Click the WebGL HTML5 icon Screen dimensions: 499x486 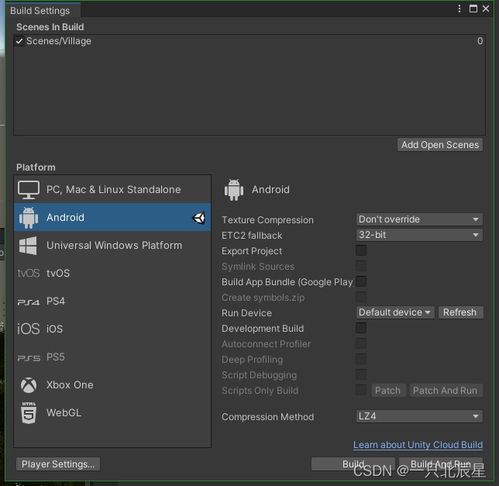(29, 413)
